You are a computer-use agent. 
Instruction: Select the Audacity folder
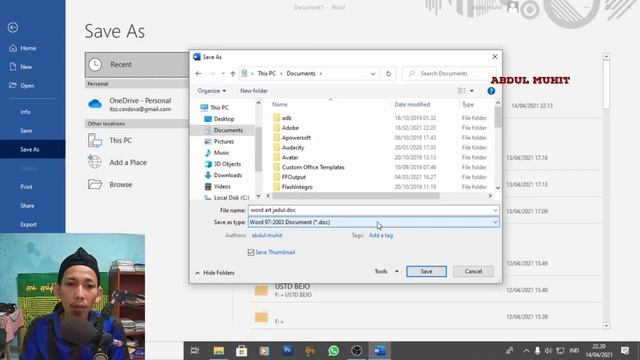293,147
